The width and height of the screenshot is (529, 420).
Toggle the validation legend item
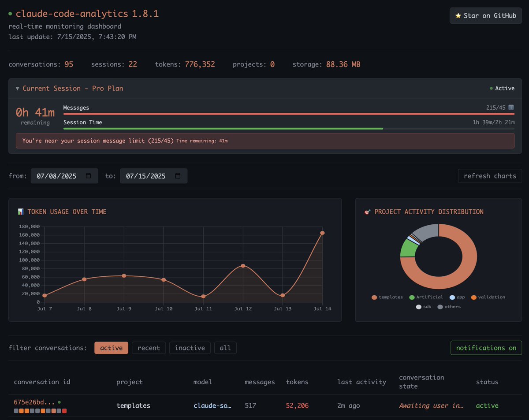[x=488, y=297]
